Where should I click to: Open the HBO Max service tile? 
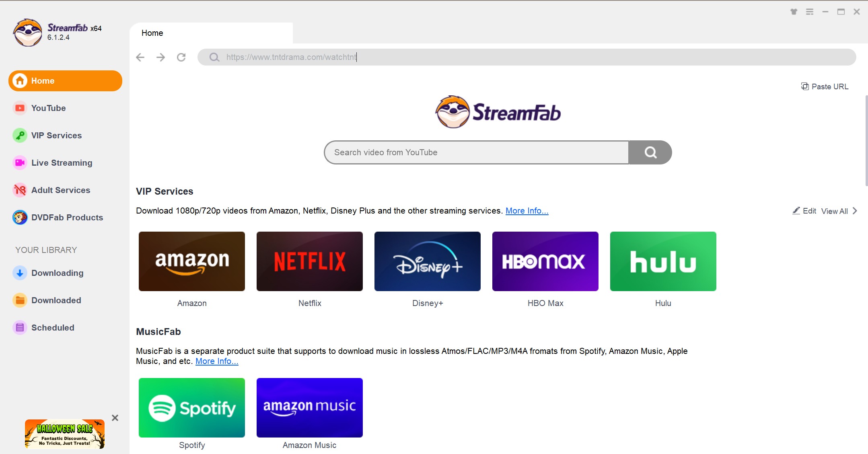point(545,261)
